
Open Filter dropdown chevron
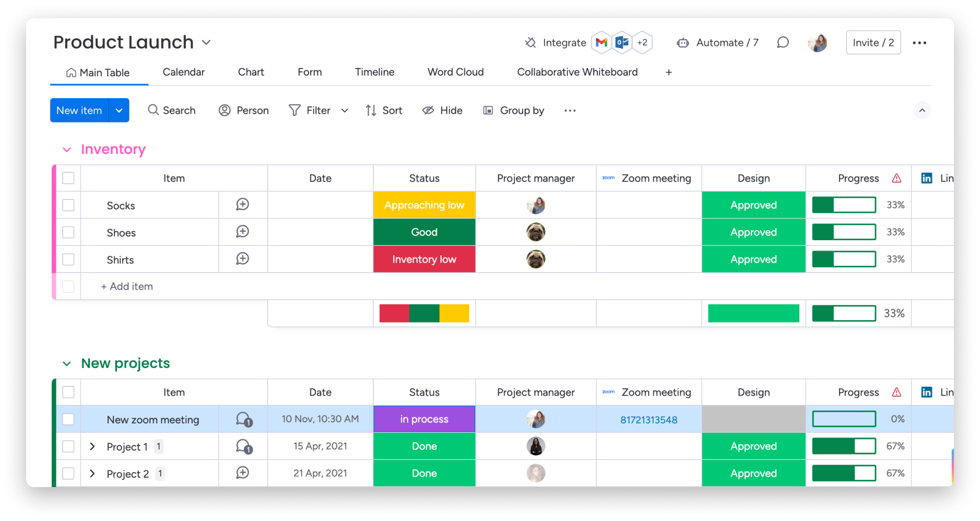click(345, 111)
